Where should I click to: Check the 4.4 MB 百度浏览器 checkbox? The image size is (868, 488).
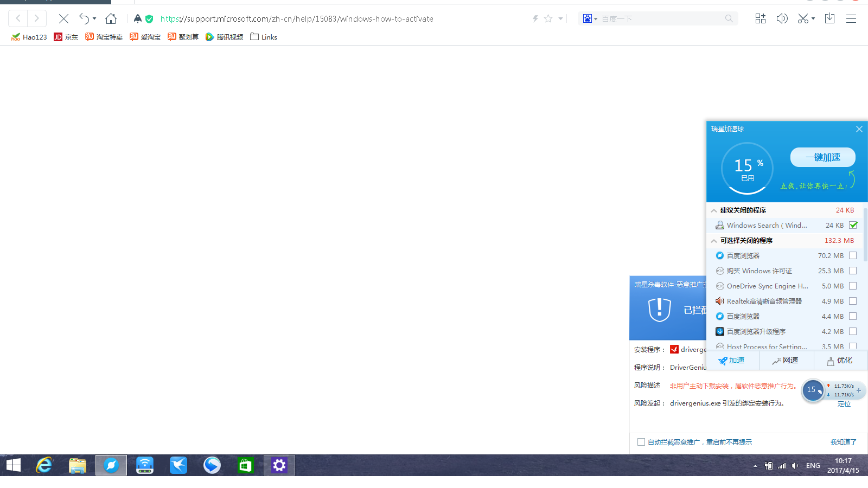coord(853,316)
